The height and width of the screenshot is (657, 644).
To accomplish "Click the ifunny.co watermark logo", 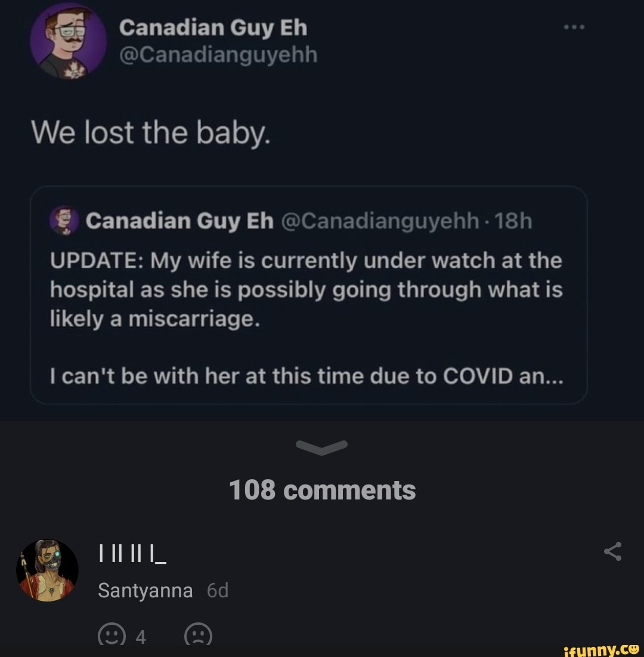I will click(601, 649).
